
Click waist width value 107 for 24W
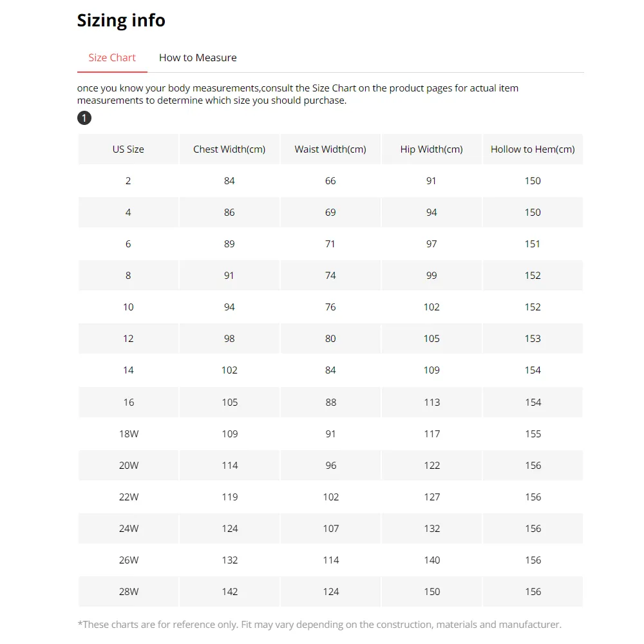[331, 528]
